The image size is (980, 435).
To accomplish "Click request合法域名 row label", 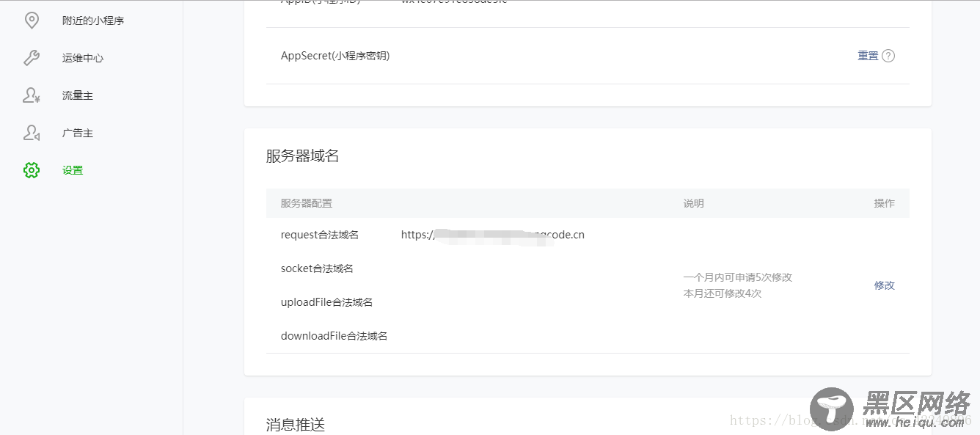I will pos(320,235).
